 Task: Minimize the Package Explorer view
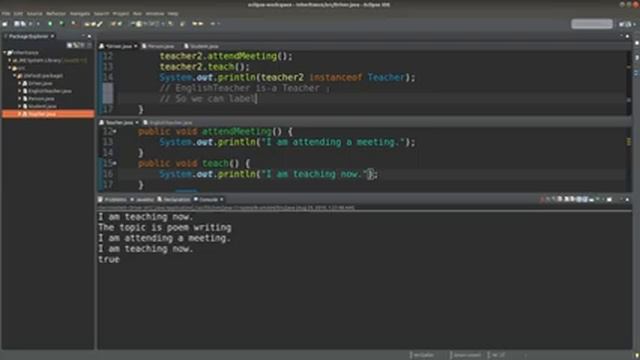pos(84,36)
